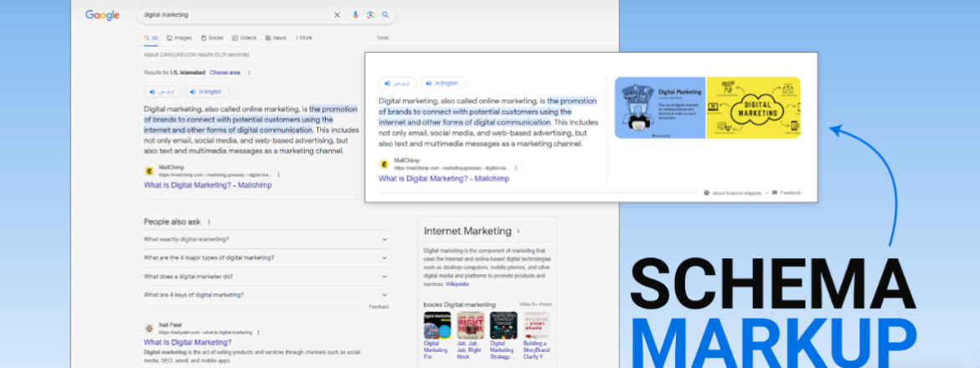This screenshot has width=980, height=368.
Task: Click the mailchimp.com URL breadcrumb in background page
Action: 215,174
